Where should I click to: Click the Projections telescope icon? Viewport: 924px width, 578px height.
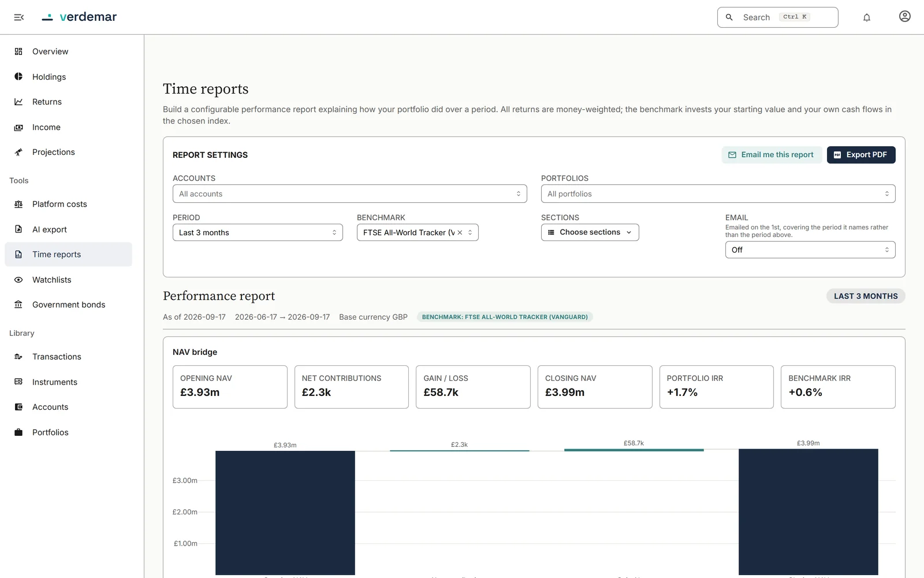click(x=18, y=152)
